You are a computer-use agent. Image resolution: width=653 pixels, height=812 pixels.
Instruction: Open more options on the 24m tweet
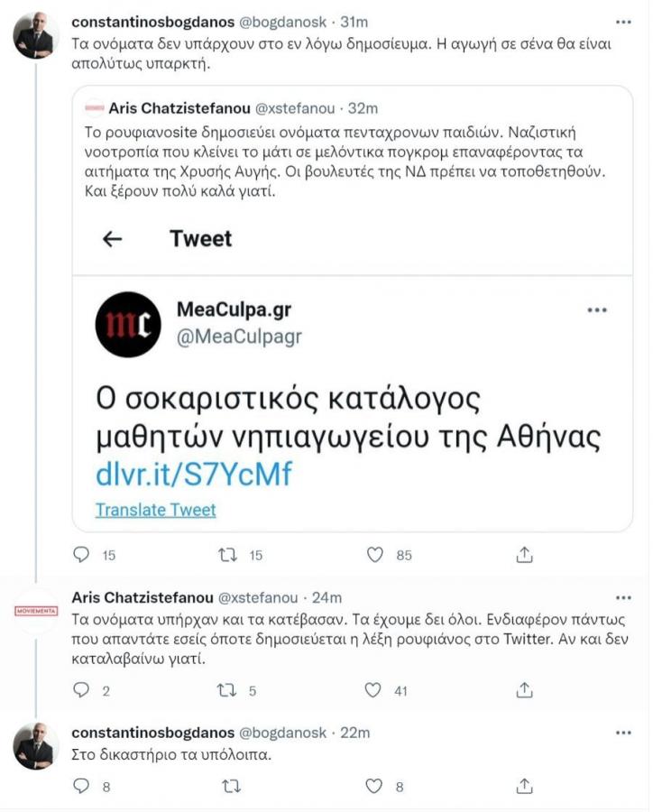click(x=623, y=597)
